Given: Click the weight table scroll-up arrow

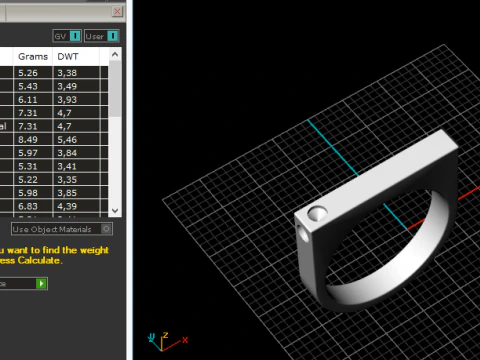Looking at the screenshot, I should [x=115, y=54].
